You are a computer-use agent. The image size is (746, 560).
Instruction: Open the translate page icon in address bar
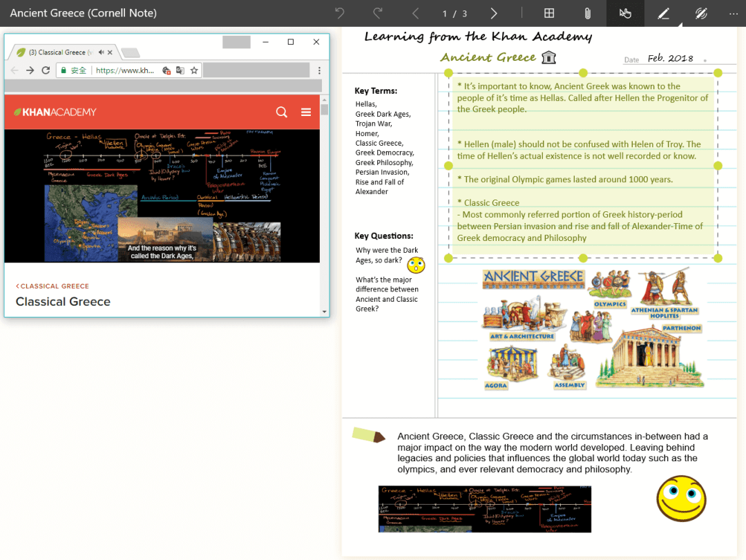click(x=180, y=70)
